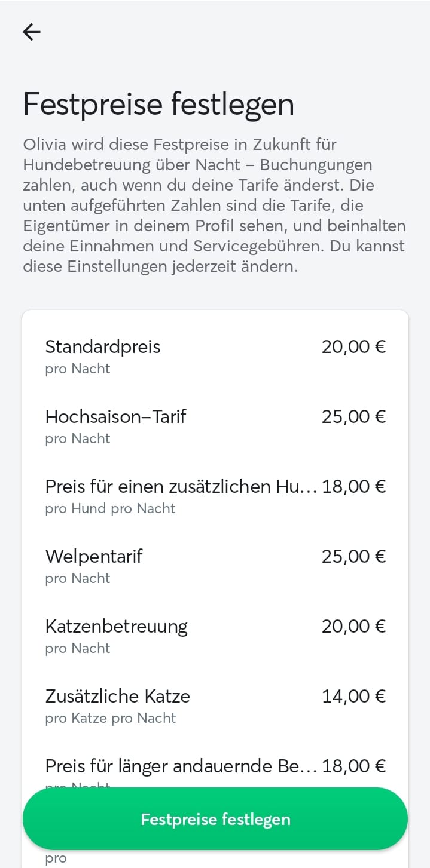Select the Standardpreis row label
This screenshot has width=430, height=868.
103,347
